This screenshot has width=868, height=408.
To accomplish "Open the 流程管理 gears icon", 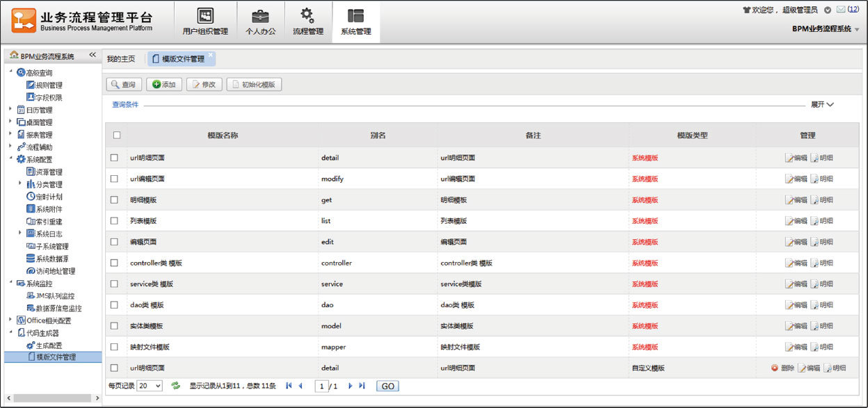I will click(307, 17).
